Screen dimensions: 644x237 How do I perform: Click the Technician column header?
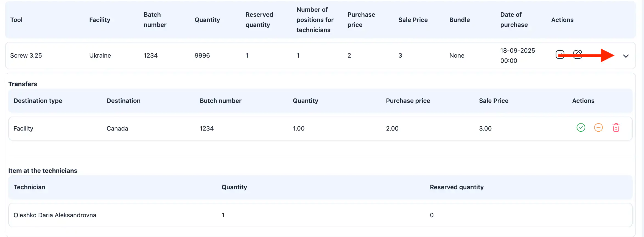coord(29,187)
